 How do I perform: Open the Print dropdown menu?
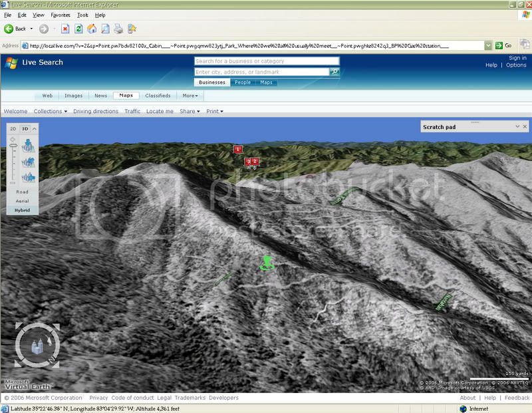point(215,111)
